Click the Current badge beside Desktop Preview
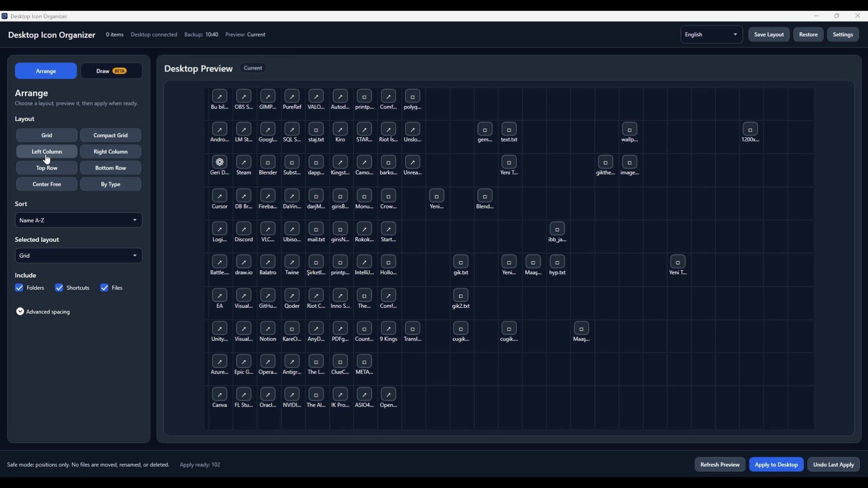 (253, 68)
